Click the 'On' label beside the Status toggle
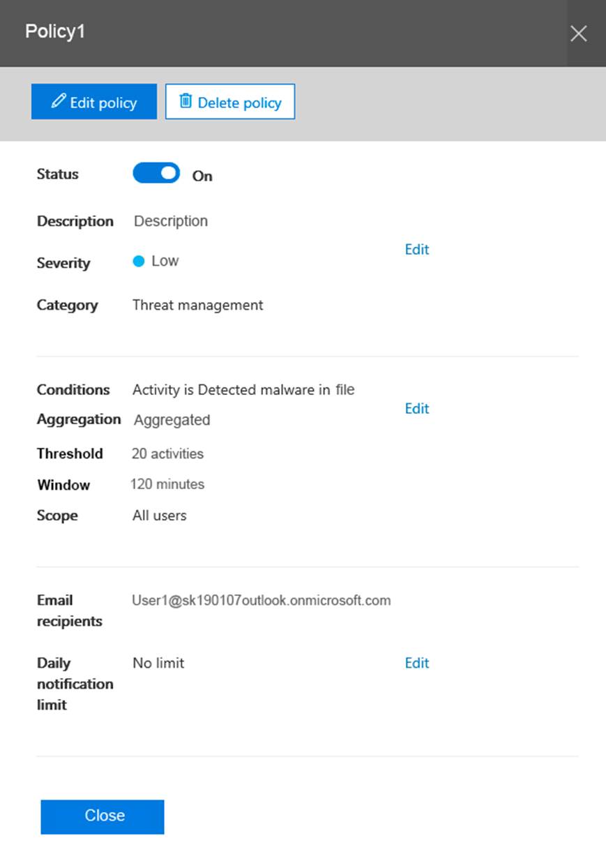 tap(202, 177)
